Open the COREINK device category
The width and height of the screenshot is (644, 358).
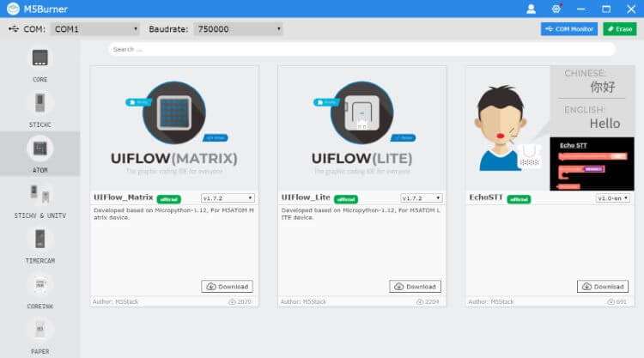click(x=39, y=284)
